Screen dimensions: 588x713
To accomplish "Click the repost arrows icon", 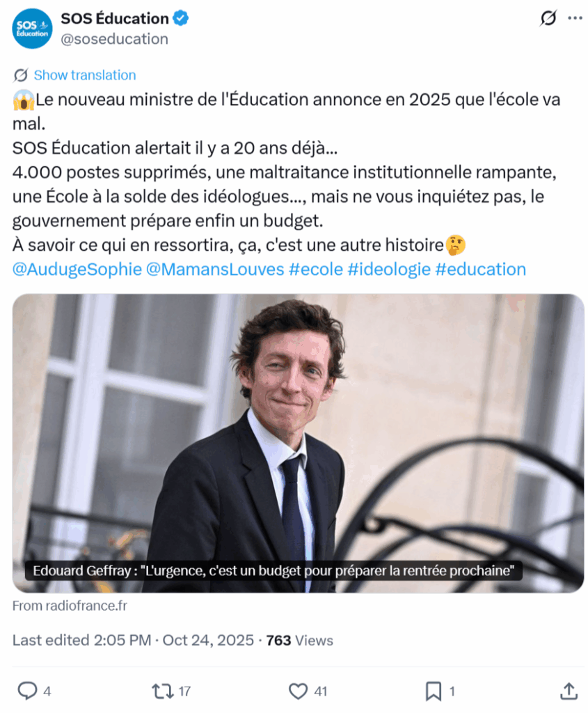I will tap(161, 691).
